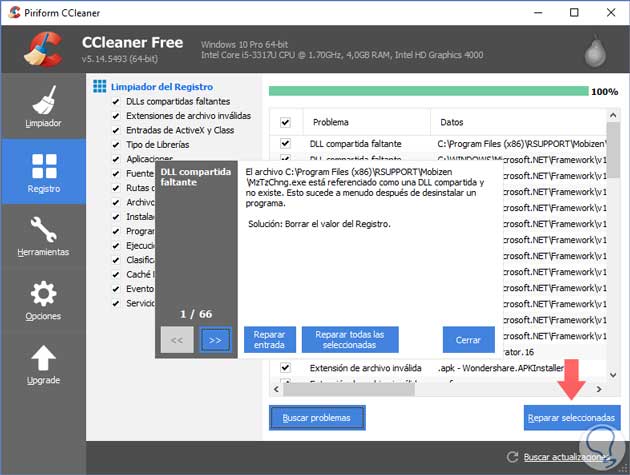This screenshot has height=475, width=630.
Task: Select the RSUPPORT\Mobizen path data cell
Action: tap(522, 143)
